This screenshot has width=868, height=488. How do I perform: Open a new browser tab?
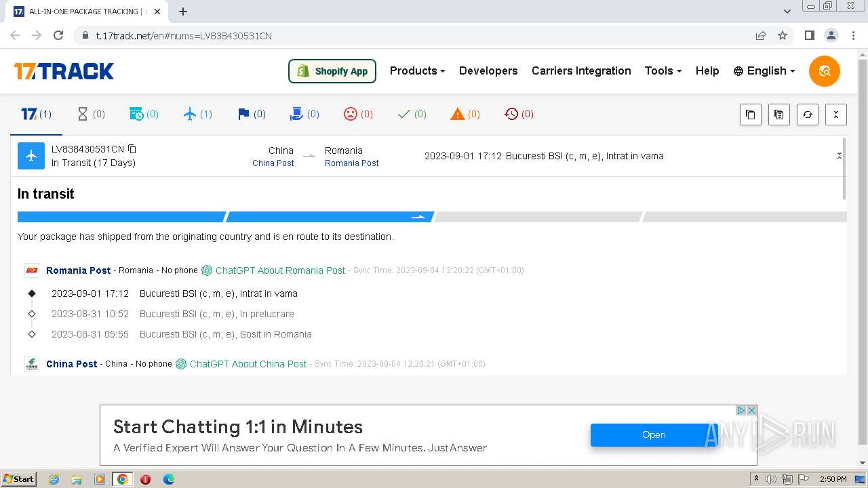[x=183, y=12]
